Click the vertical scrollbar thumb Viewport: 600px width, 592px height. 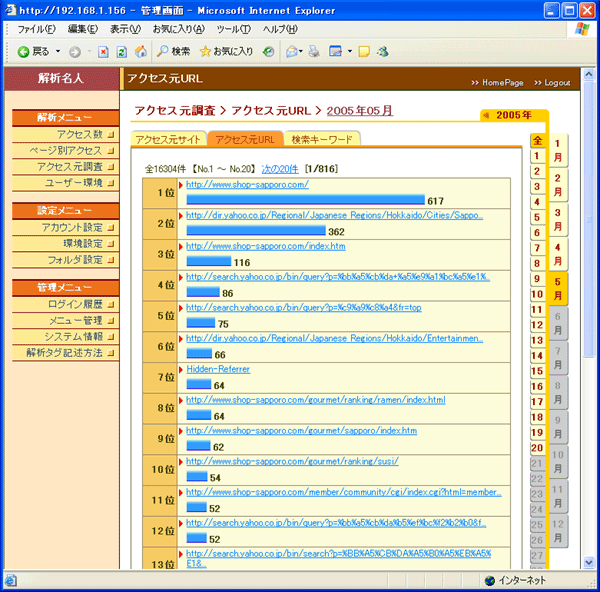tap(589, 219)
